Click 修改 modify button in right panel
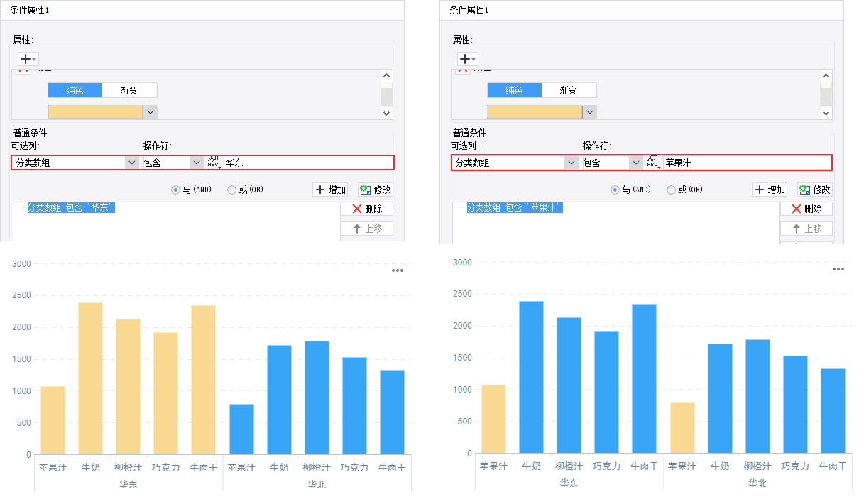859x504 pixels. pos(815,190)
